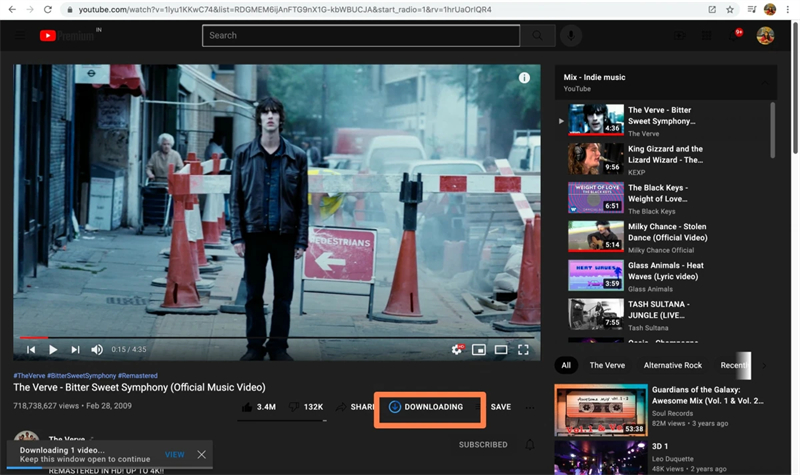Show more filter chips with arrow
The height and width of the screenshot is (475, 800).
point(764,365)
